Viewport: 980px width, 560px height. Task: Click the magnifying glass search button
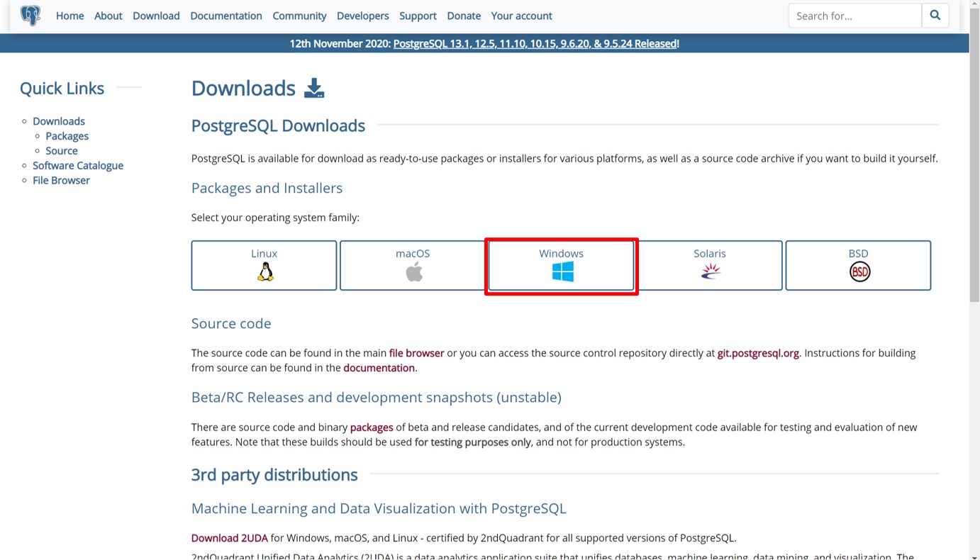click(935, 16)
